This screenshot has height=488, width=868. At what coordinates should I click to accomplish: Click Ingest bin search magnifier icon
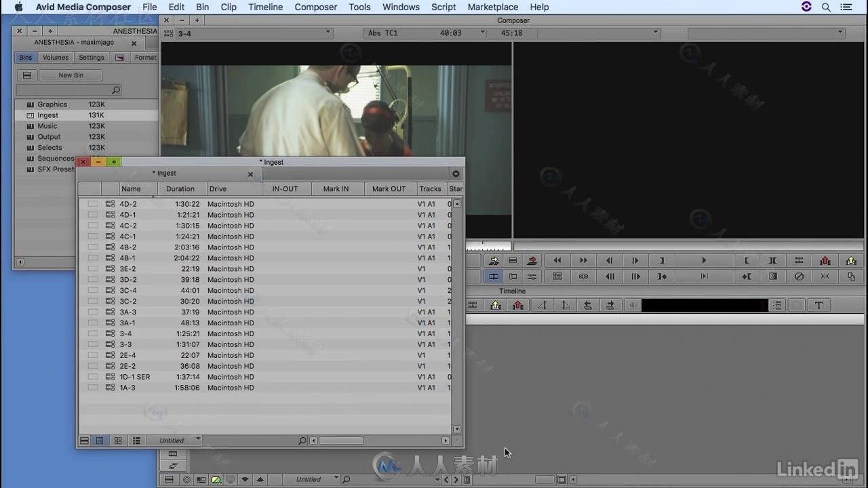[x=302, y=441]
